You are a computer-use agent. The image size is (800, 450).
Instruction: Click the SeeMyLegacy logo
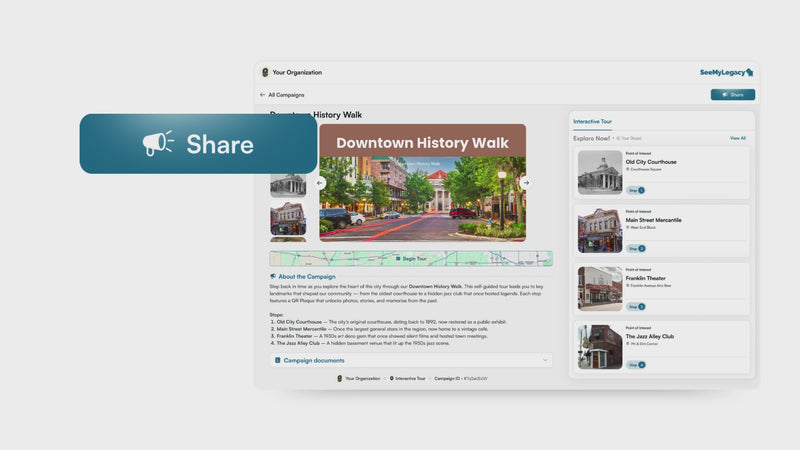(726, 73)
